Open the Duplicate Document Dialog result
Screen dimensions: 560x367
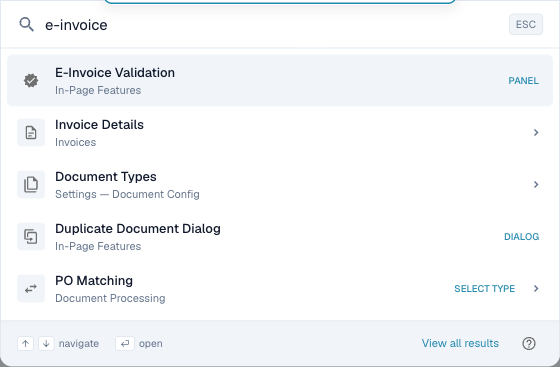click(280, 237)
